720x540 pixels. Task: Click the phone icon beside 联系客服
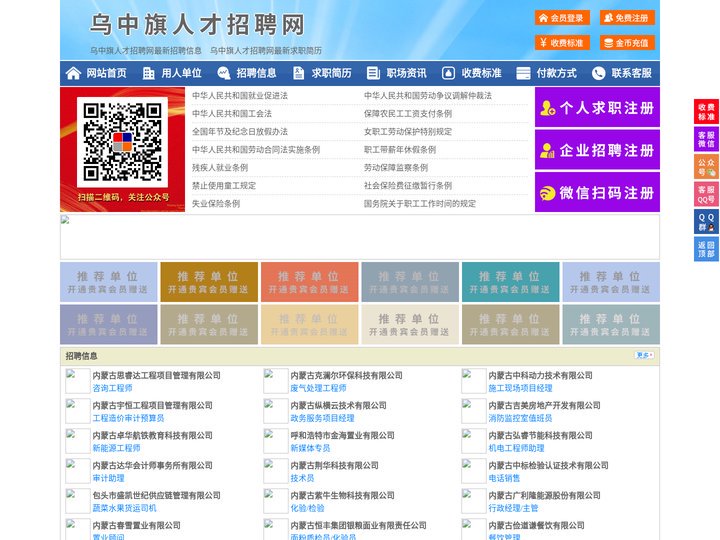point(598,73)
